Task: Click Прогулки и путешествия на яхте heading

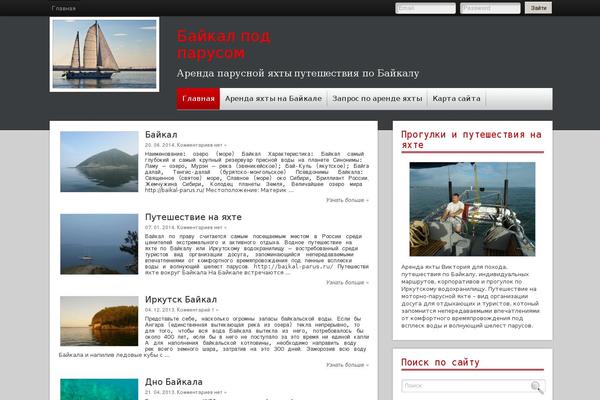Action: point(471,140)
